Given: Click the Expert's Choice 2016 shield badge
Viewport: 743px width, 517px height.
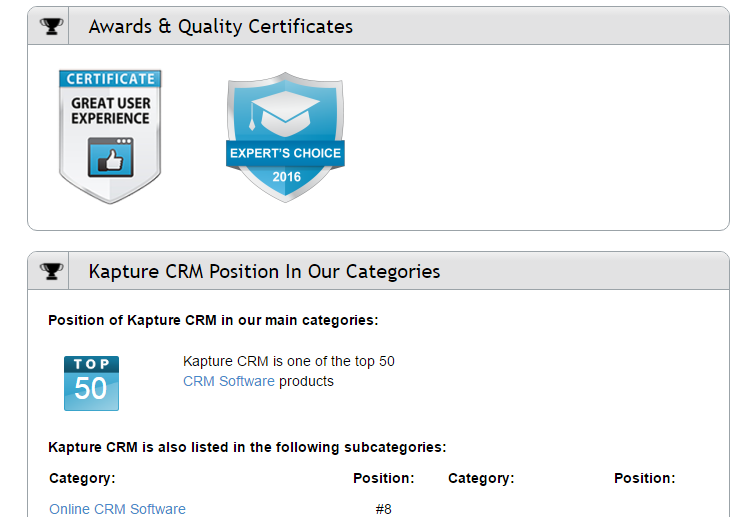Looking at the screenshot, I should [285, 137].
